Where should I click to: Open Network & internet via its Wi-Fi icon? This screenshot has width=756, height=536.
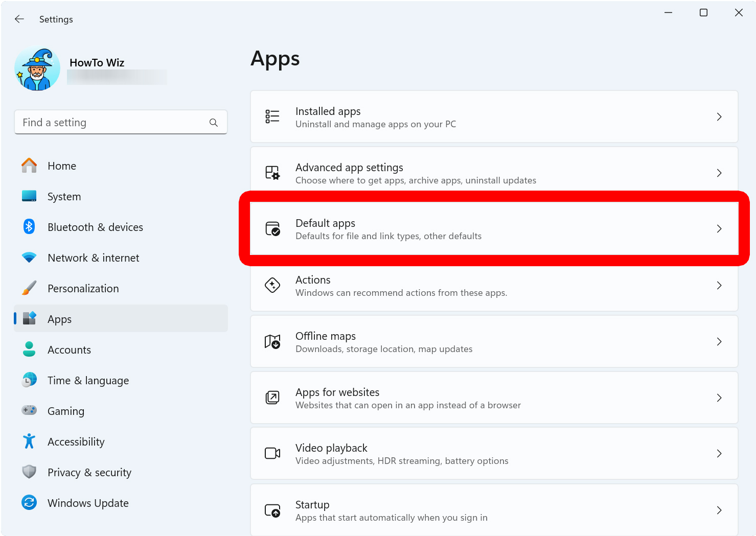(29, 258)
